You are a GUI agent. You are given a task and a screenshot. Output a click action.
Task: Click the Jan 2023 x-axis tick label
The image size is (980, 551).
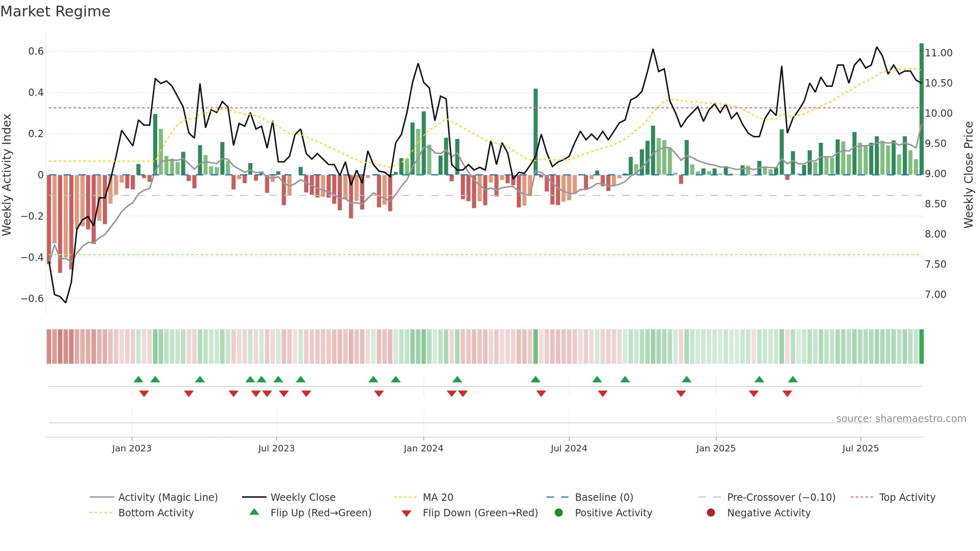[x=132, y=448]
